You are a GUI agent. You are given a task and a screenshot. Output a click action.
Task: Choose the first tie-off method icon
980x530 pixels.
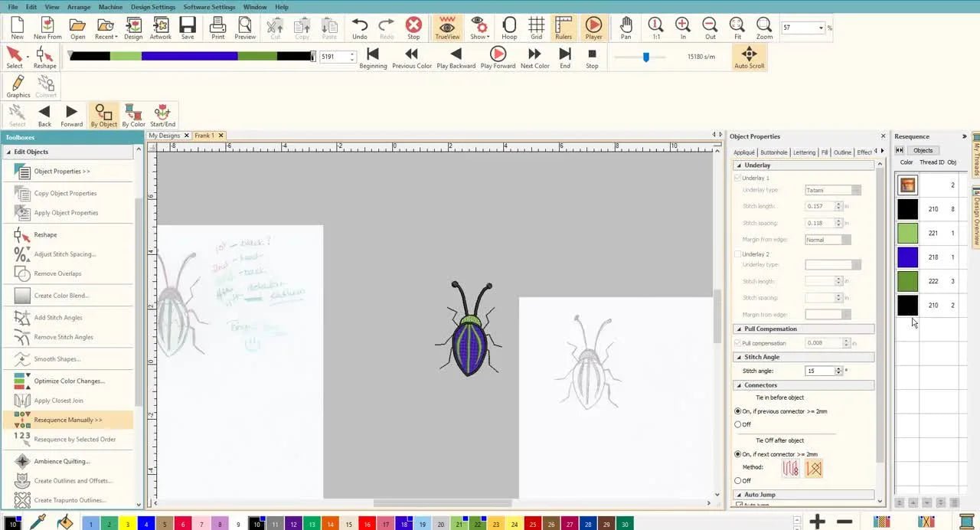coord(791,468)
